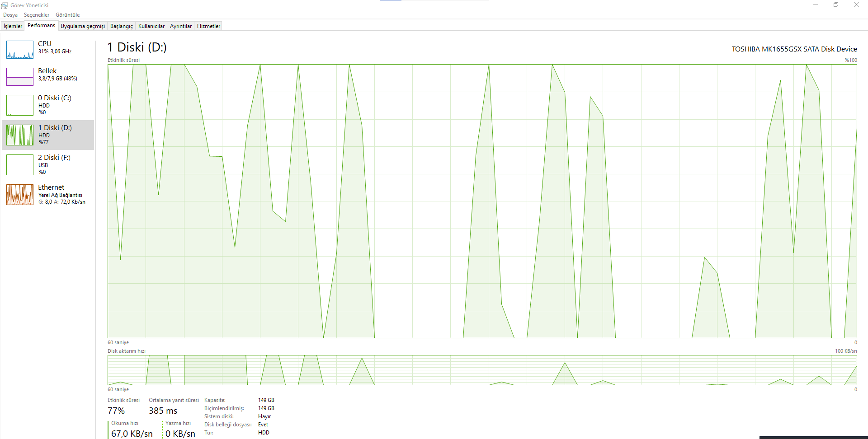Click the CPU mini graph thumbnail

20,50
